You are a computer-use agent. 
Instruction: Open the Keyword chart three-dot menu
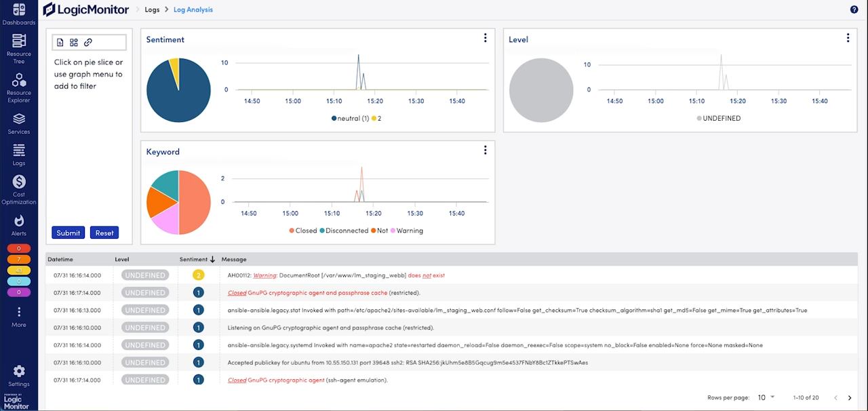[x=485, y=150]
